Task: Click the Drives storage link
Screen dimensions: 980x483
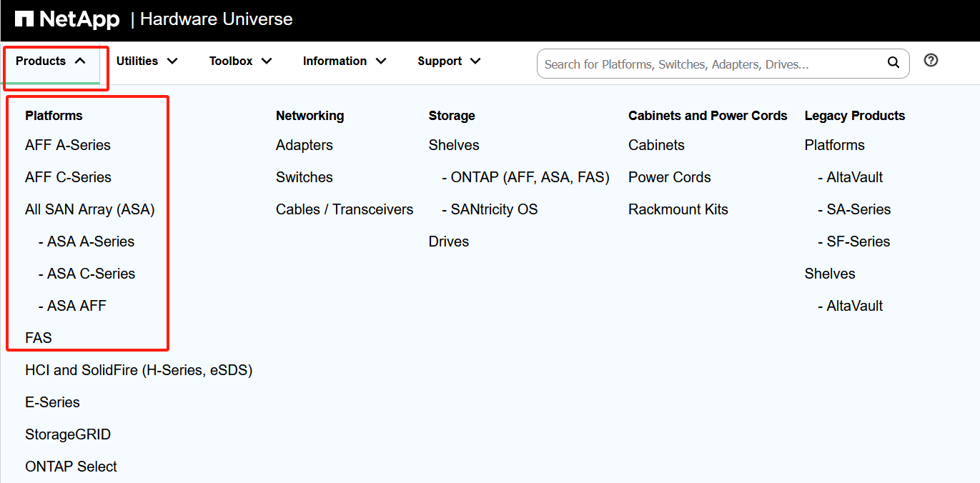Action: coord(449,241)
